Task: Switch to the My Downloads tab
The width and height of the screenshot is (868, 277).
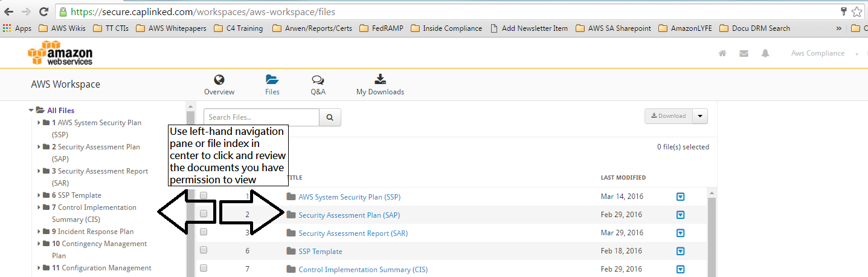Action: pos(380,85)
